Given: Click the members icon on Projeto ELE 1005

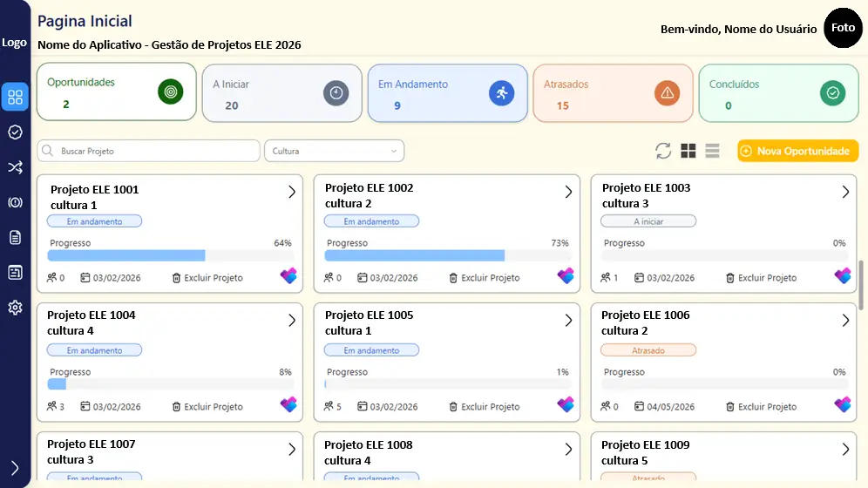Looking at the screenshot, I should (x=329, y=406).
